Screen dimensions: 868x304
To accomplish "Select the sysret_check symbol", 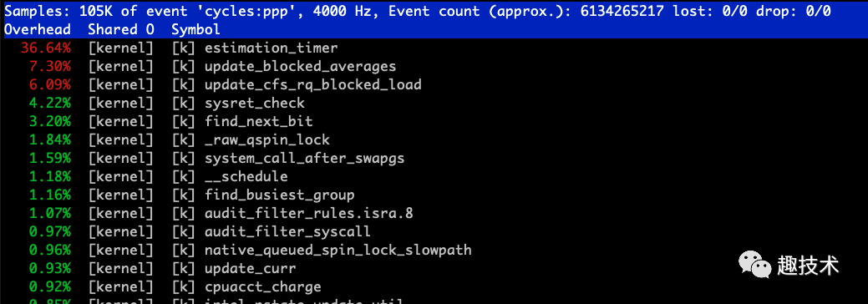I will pos(255,103).
